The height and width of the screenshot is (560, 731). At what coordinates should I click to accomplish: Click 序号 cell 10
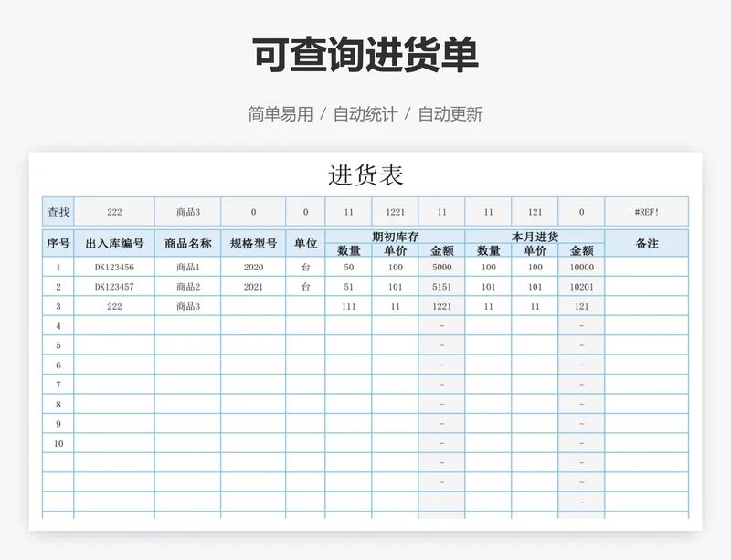pos(58,443)
